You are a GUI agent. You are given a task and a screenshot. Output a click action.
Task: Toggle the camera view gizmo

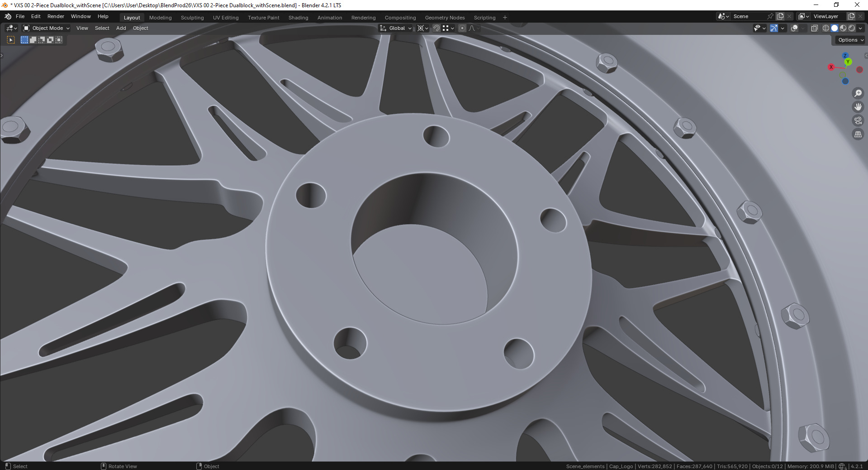858,120
